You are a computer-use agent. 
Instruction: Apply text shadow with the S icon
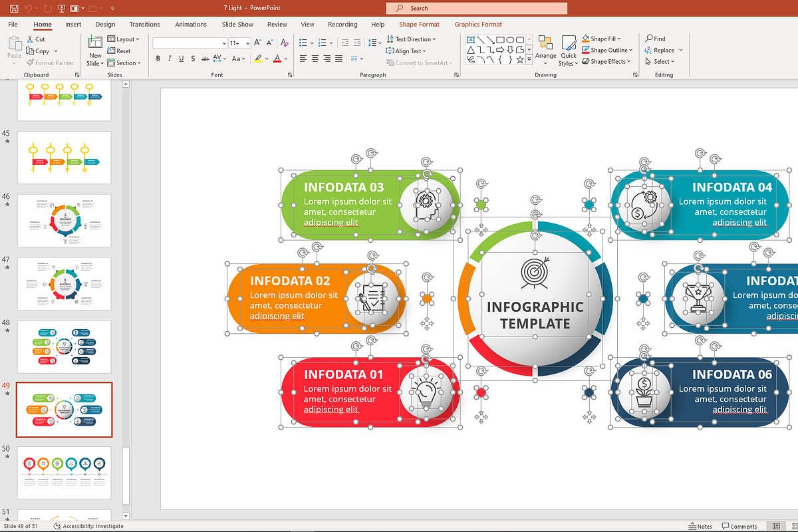click(194, 59)
